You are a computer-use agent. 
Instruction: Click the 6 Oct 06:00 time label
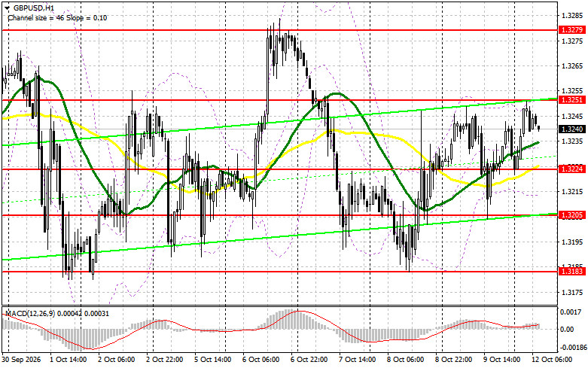pyautogui.click(x=261, y=360)
